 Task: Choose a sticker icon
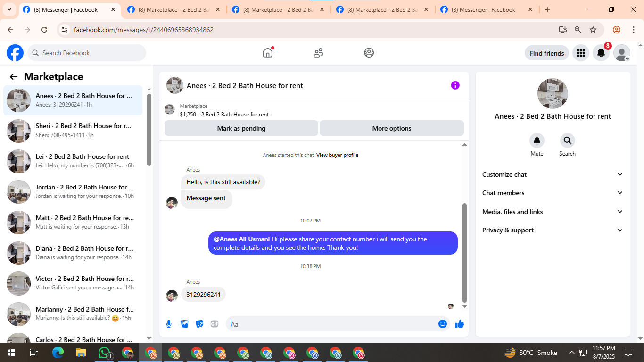[199, 324]
